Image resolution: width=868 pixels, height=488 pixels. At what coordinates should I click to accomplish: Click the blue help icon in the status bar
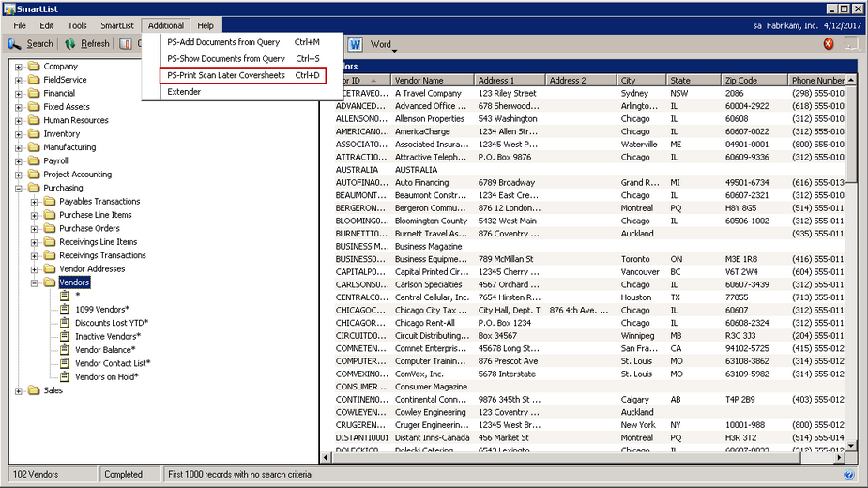(849, 475)
